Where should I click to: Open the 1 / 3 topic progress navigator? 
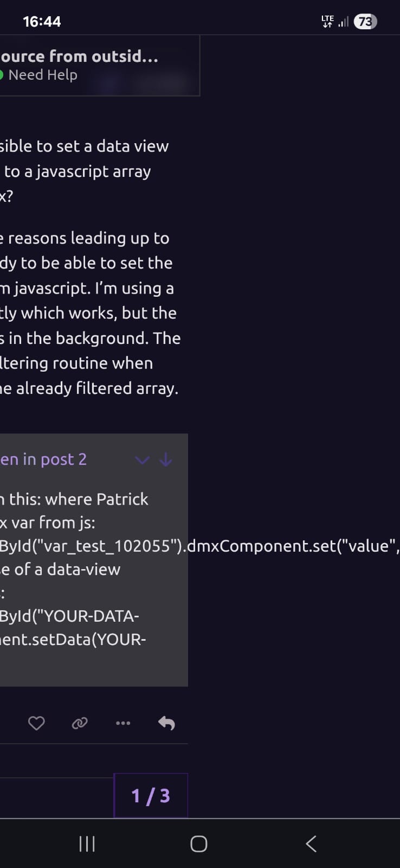click(x=151, y=796)
